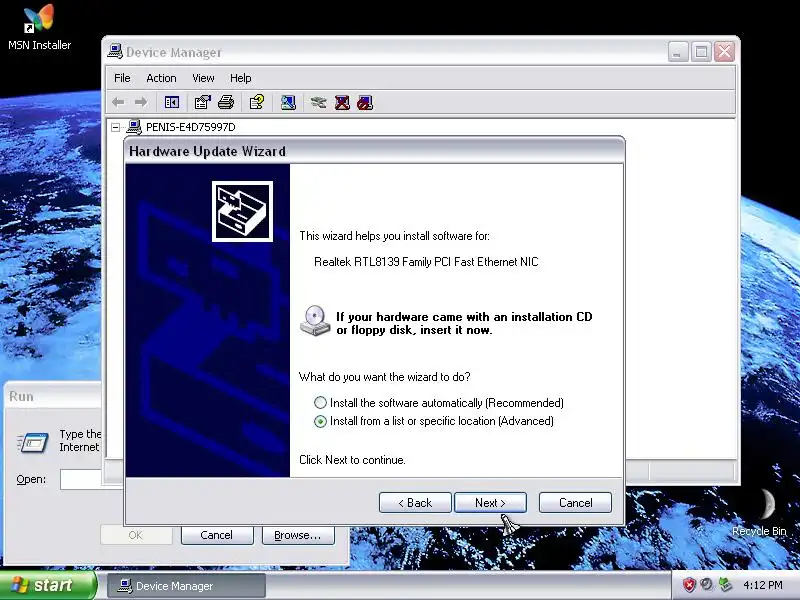Click the 'Click Next to continue.' text
The width and height of the screenshot is (800, 600).
pos(352,460)
